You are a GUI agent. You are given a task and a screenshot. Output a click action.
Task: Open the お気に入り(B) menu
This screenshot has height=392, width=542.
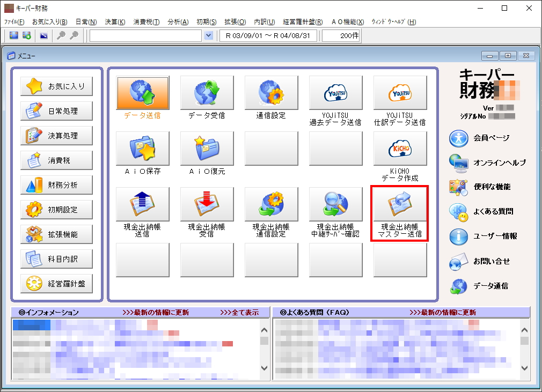50,22
